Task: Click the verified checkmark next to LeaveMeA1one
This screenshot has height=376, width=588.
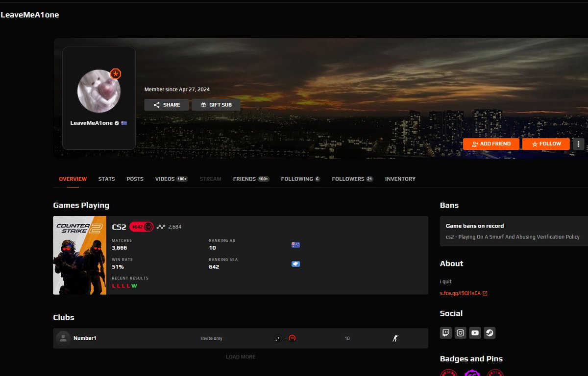Action: point(117,123)
